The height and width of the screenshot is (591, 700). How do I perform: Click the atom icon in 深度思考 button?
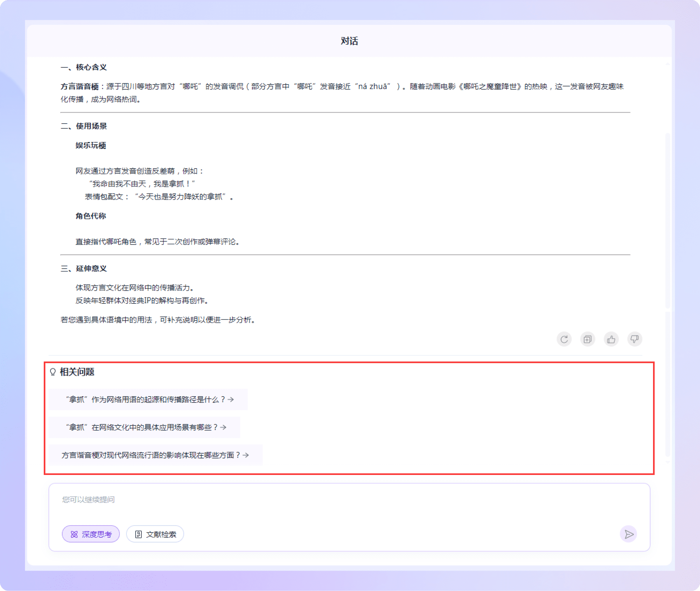pyautogui.click(x=74, y=534)
